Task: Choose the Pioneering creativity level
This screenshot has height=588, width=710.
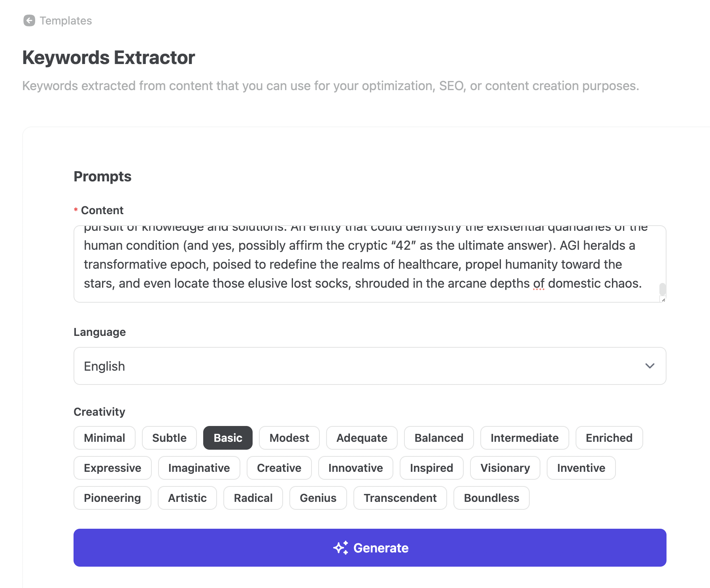Action: click(112, 498)
